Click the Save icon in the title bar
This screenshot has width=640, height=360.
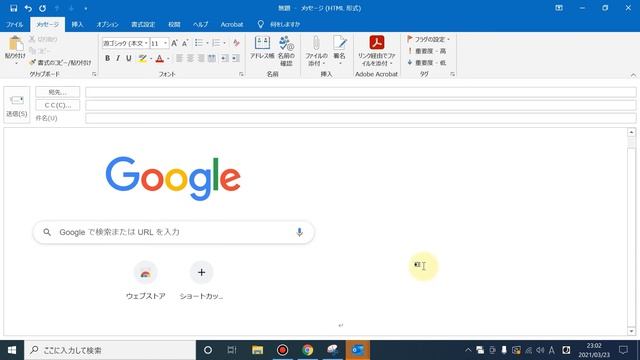pos(13,8)
